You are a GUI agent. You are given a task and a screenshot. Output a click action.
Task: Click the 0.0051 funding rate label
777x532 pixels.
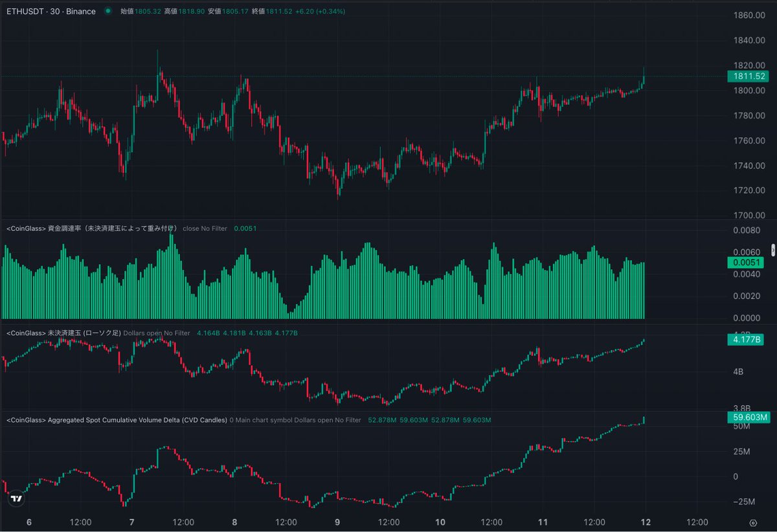click(x=745, y=263)
